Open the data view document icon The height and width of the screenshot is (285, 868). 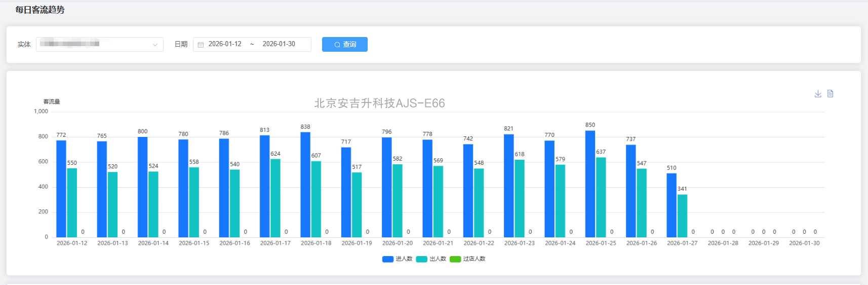[830, 94]
